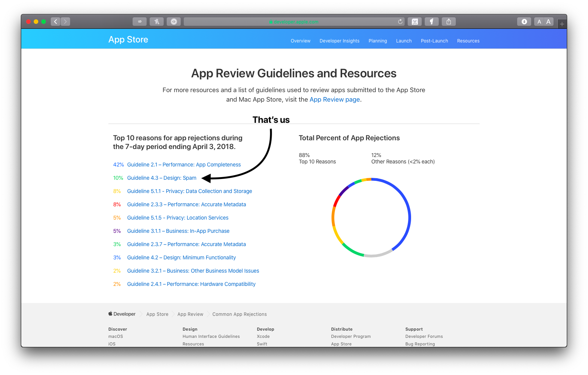
Task: Click the Apple Developer logo in footer
Action: (x=122, y=314)
